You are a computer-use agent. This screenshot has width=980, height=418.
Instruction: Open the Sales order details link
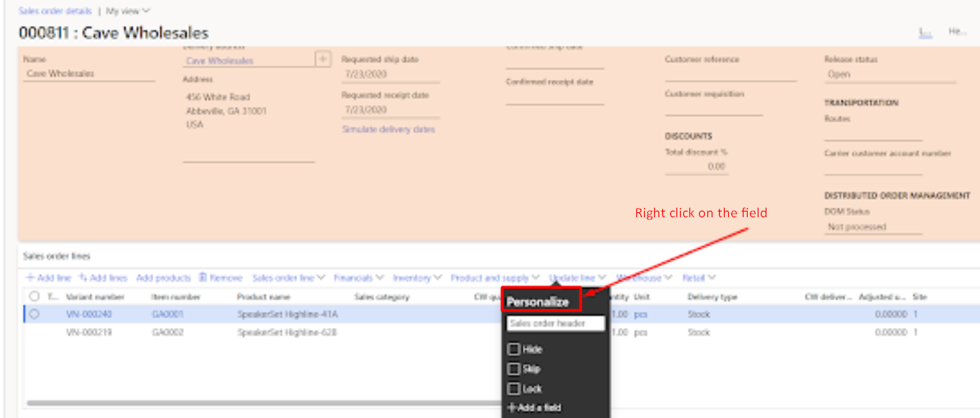pos(55,11)
